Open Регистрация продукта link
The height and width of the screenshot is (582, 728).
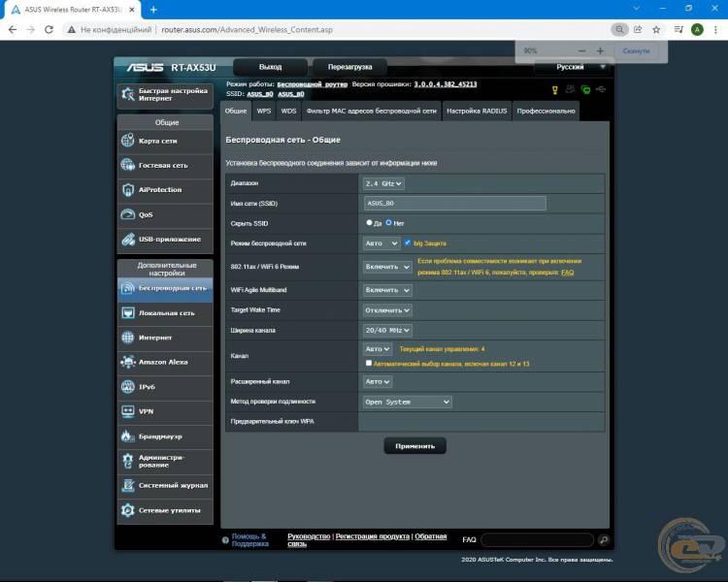tap(373, 536)
